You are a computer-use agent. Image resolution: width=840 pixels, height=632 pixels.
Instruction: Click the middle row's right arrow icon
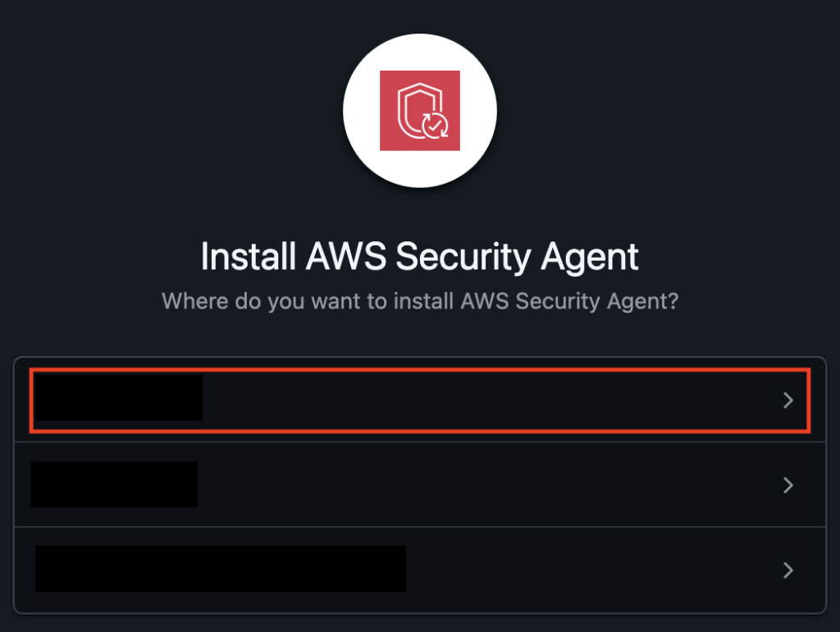788,485
